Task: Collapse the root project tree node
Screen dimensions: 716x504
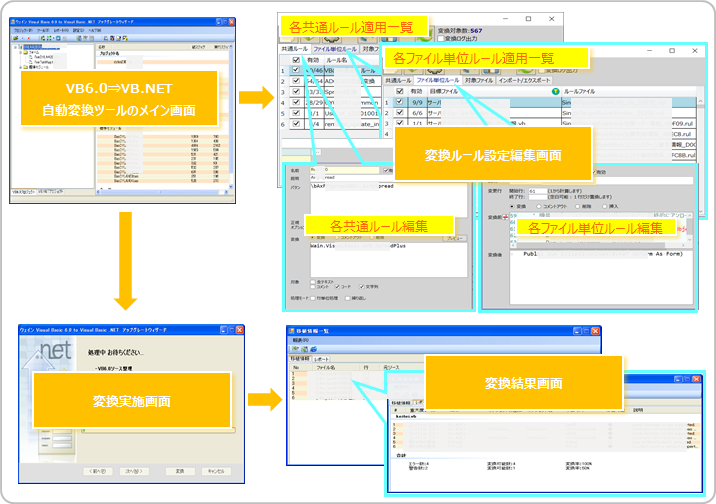Action: [17, 46]
